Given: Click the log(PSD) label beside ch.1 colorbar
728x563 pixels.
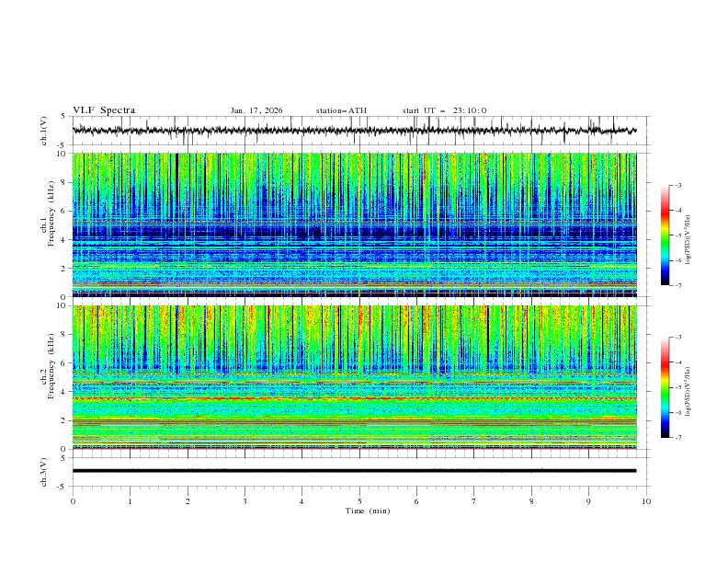Looking at the screenshot, I should pos(688,240).
